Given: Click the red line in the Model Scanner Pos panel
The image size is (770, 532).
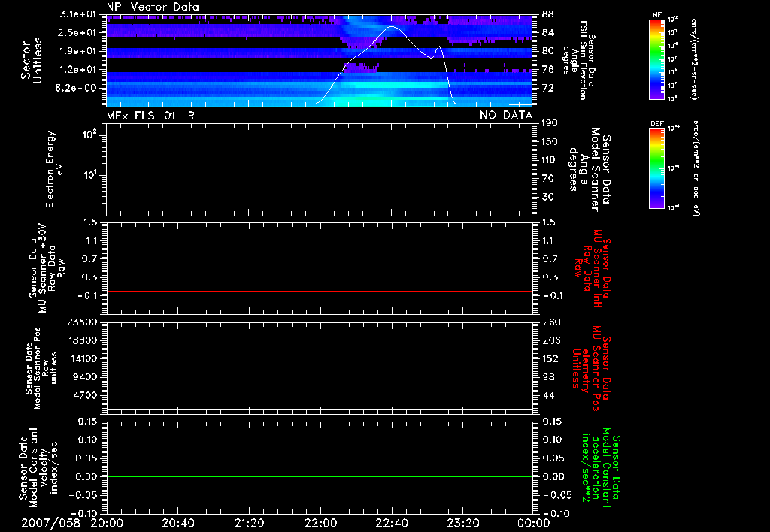Looking at the screenshot, I should point(319,382).
